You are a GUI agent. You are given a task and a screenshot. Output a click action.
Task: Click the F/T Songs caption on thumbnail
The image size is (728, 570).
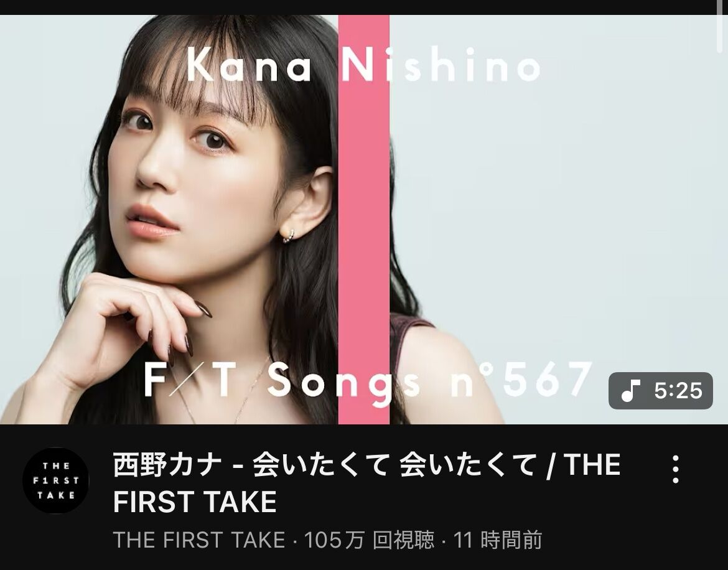pos(282,380)
